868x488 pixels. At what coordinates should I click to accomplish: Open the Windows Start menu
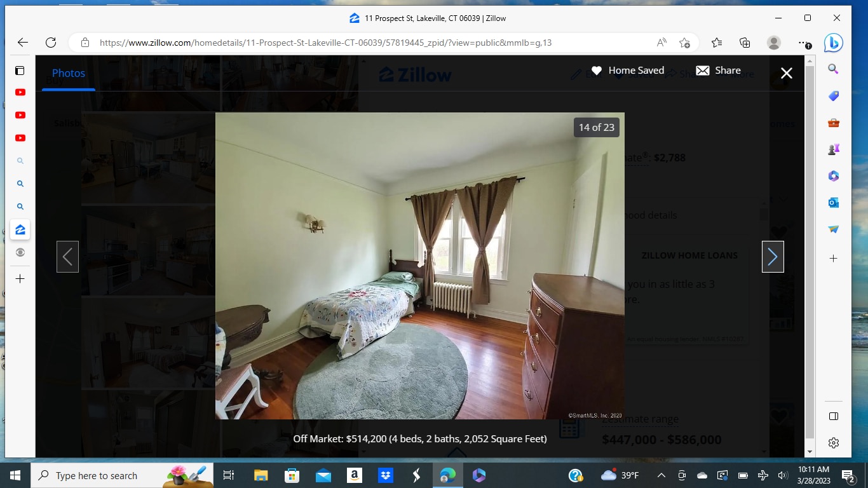click(15, 475)
